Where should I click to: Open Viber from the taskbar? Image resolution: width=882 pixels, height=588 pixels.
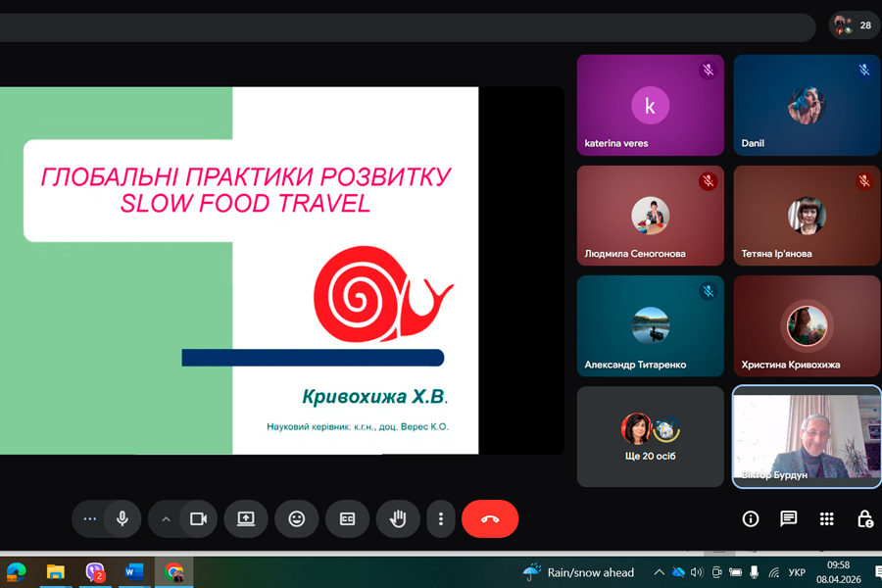pyautogui.click(x=94, y=572)
